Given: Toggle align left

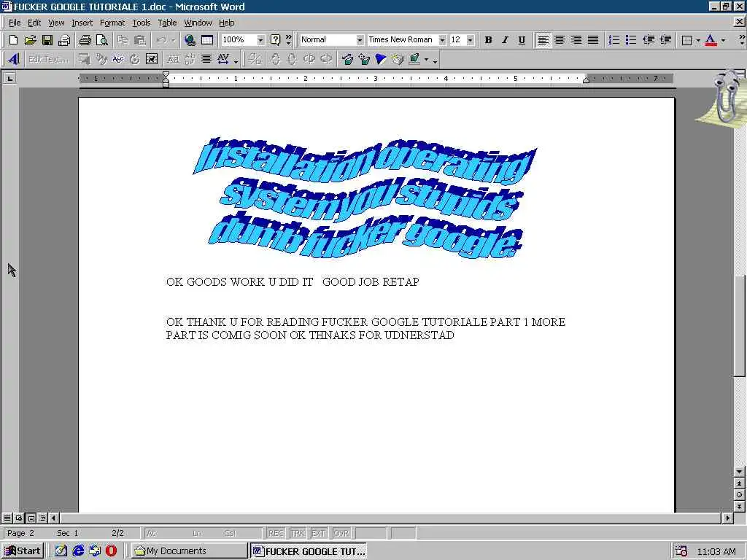Looking at the screenshot, I should click(543, 40).
